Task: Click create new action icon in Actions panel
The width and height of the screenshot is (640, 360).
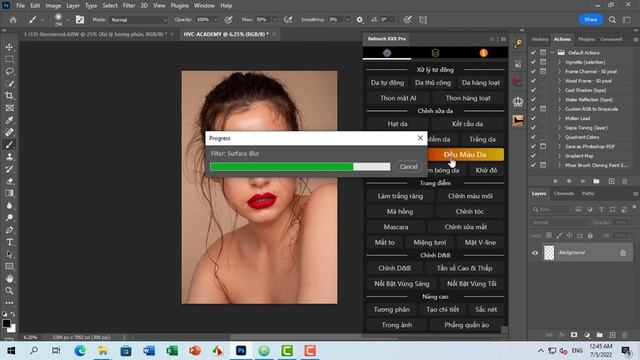Action: point(611,181)
